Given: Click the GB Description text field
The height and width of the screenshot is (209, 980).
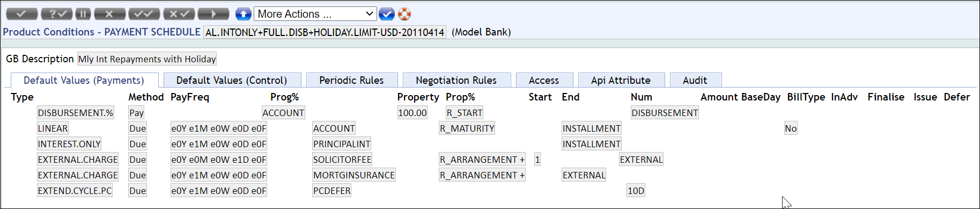Looking at the screenshot, I should click(147, 59).
